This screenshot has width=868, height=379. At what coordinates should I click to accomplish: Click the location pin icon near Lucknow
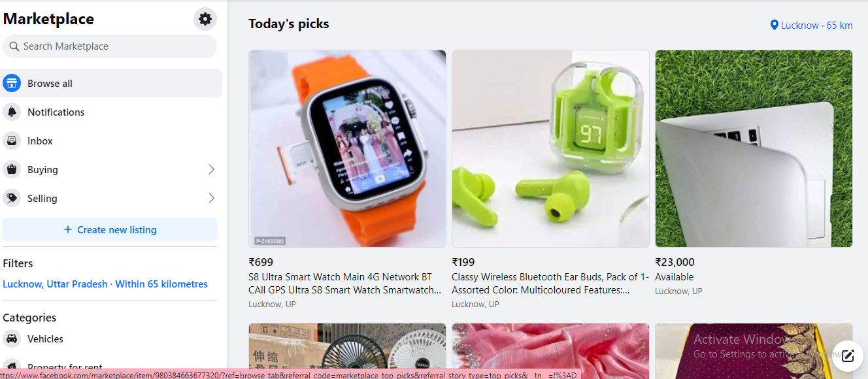coord(775,25)
